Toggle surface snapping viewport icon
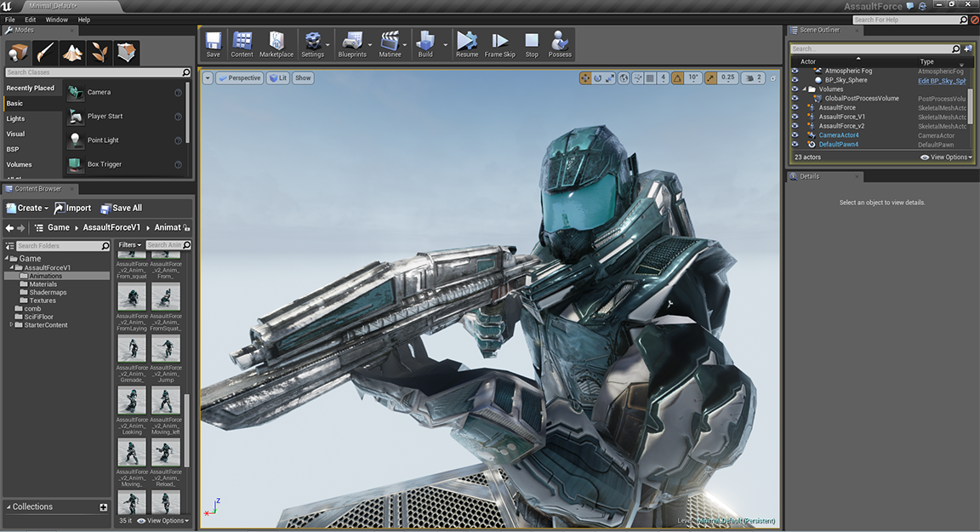 [x=637, y=78]
